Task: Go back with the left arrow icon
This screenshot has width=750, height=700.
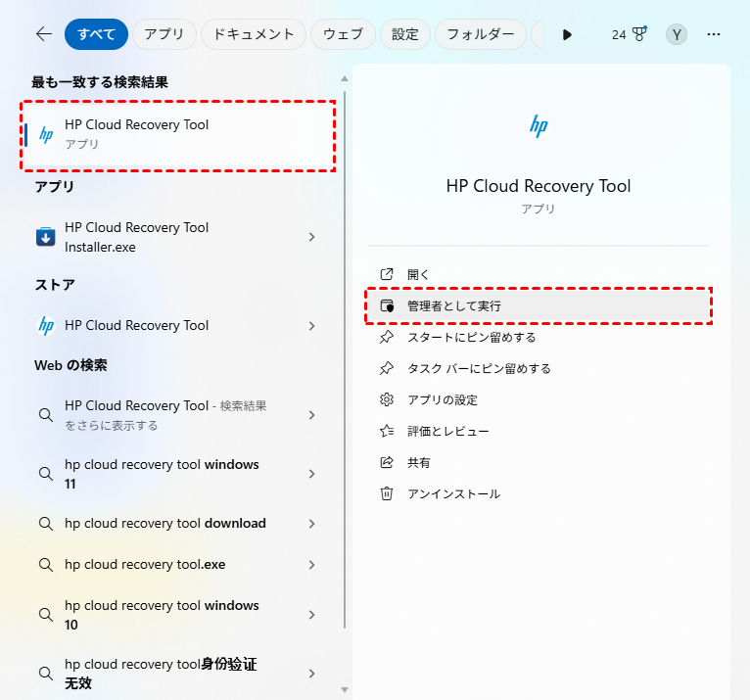Action: [x=44, y=34]
